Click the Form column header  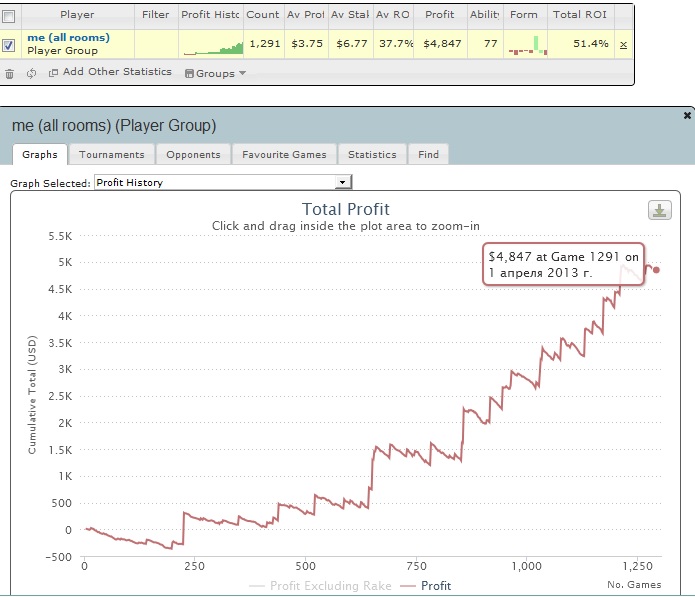(524, 15)
